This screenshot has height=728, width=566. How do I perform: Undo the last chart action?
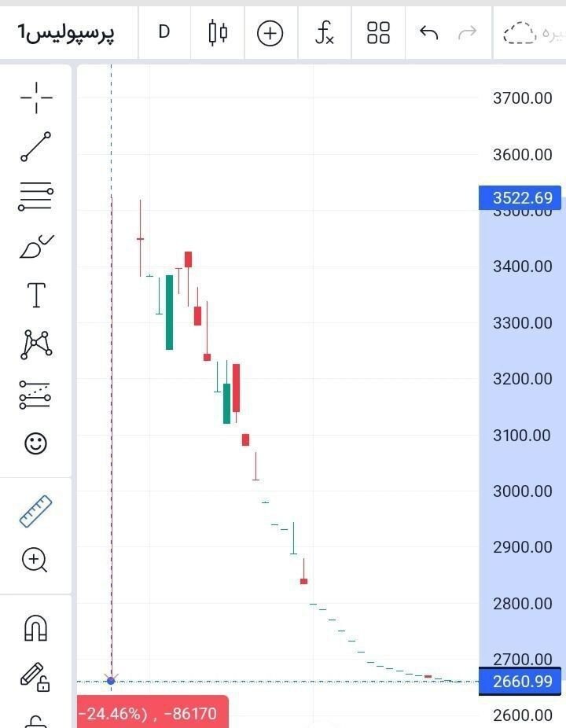(428, 33)
